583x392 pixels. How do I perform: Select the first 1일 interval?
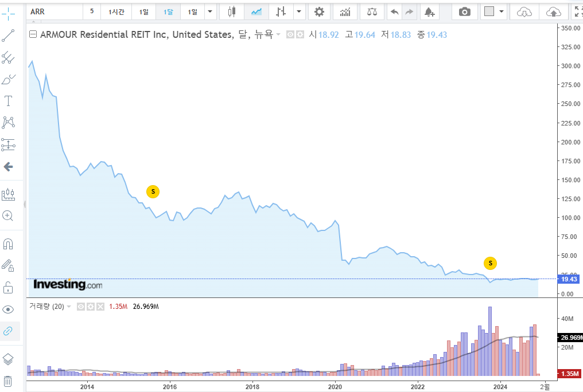(144, 12)
